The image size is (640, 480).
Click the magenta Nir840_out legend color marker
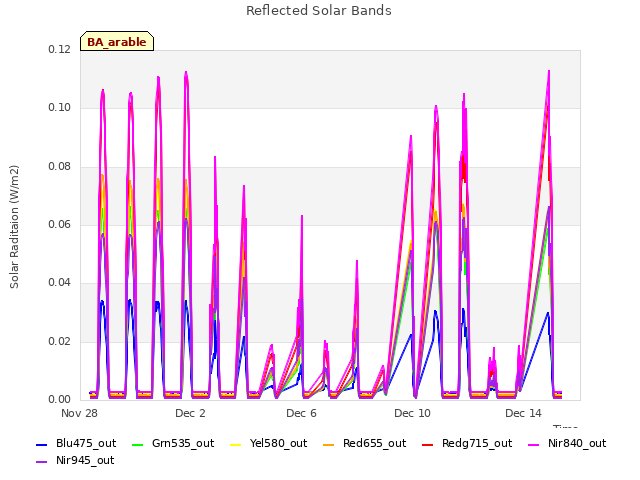click(534, 444)
